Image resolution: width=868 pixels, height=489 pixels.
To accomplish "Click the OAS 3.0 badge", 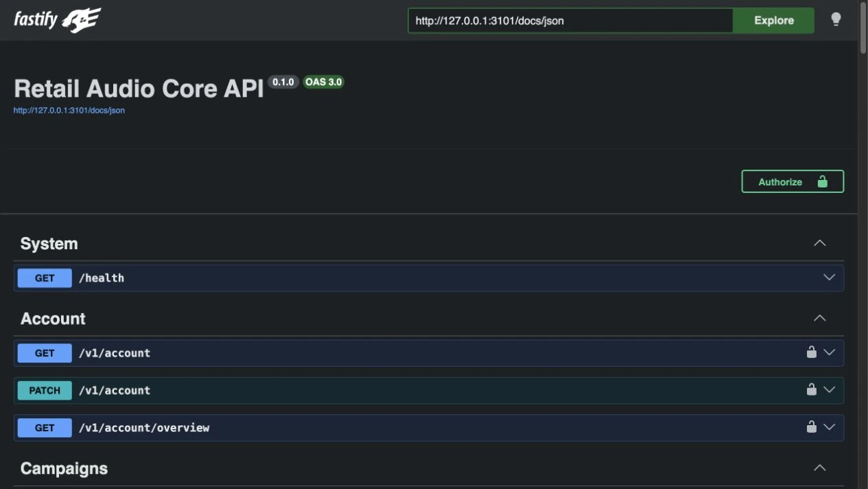I will [323, 82].
